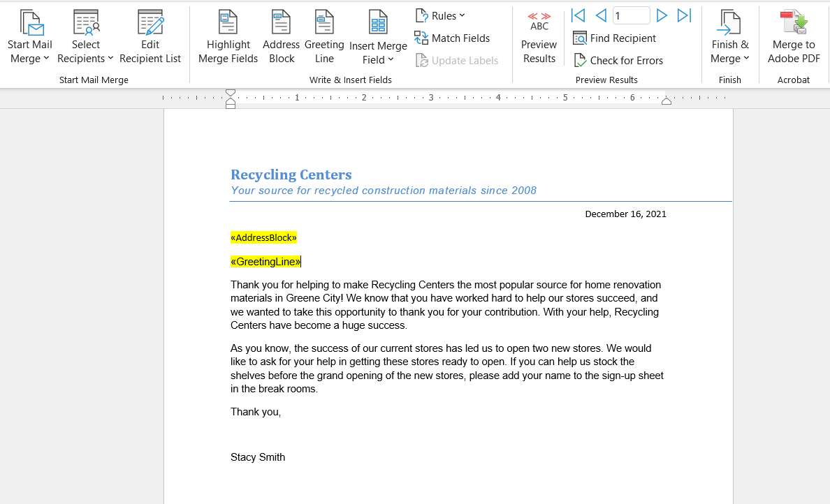830x504 pixels.
Task: Click the paragraph starting 'As you know'
Action: pos(446,369)
